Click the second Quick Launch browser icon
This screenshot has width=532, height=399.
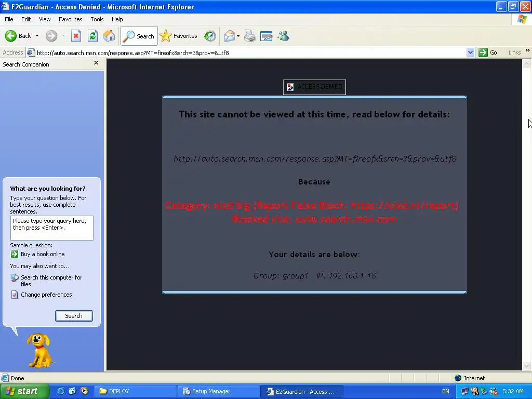pyautogui.click(x=72, y=391)
